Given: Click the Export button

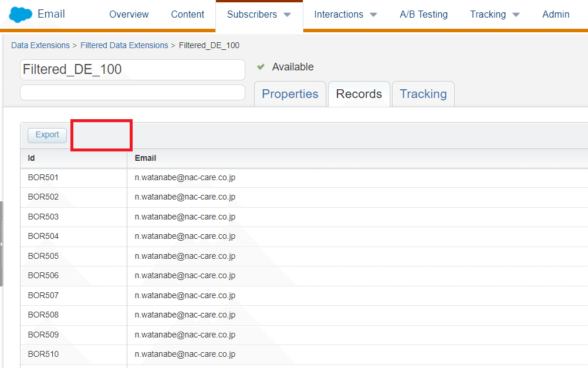Looking at the screenshot, I should [x=48, y=135].
